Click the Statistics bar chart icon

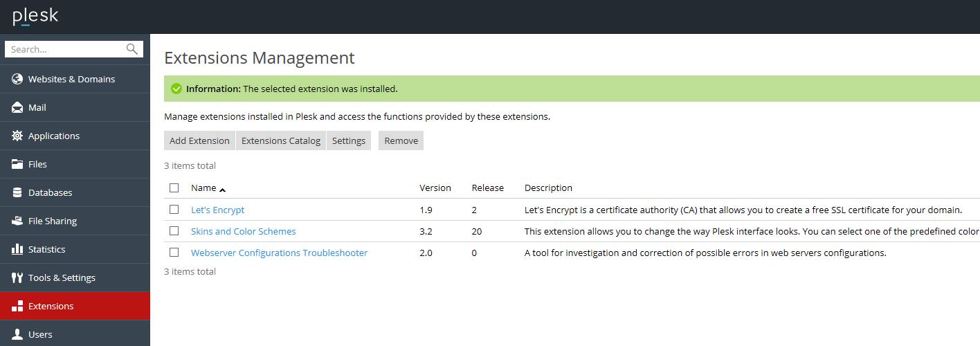[x=17, y=249]
